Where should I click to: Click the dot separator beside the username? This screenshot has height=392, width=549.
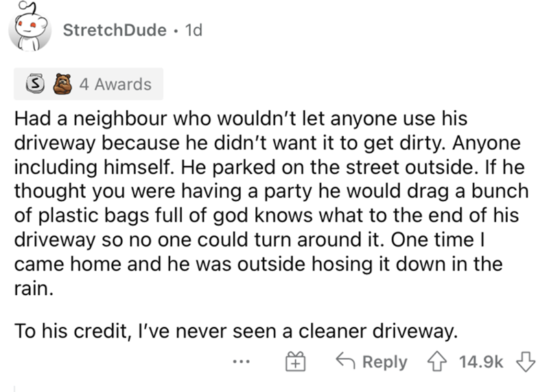coord(176,30)
